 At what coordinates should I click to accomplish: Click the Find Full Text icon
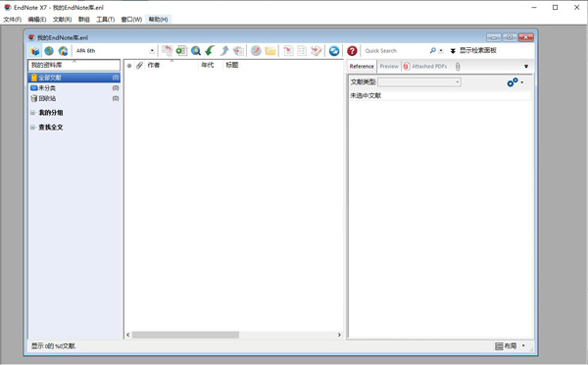tap(238, 51)
